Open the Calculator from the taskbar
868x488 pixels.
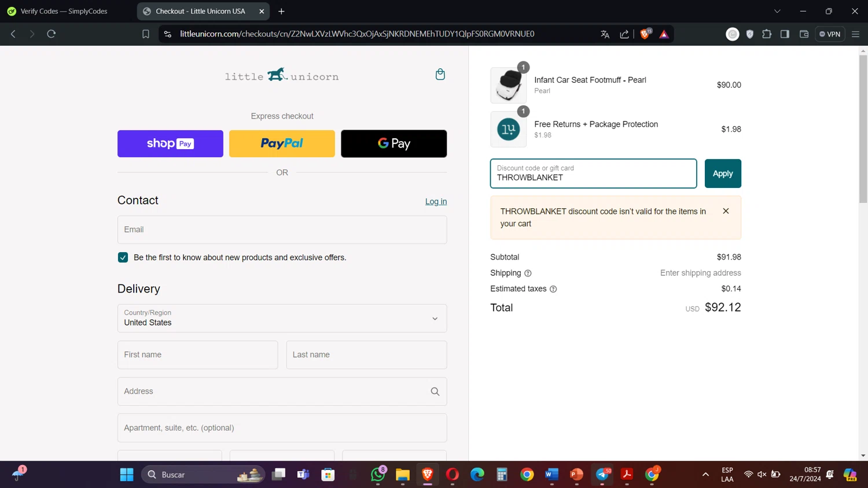[x=502, y=475]
